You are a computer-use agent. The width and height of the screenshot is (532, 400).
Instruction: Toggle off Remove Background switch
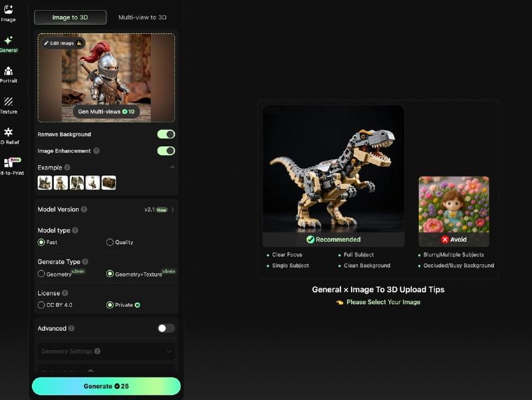[x=166, y=134]
